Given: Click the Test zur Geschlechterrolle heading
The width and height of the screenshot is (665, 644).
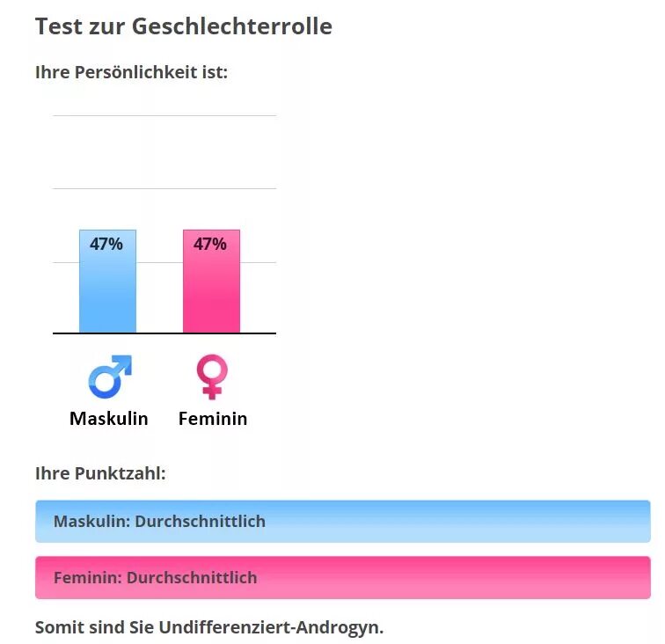Looking at the screenshot, I should pyautogui.click(x=184, y=26).
